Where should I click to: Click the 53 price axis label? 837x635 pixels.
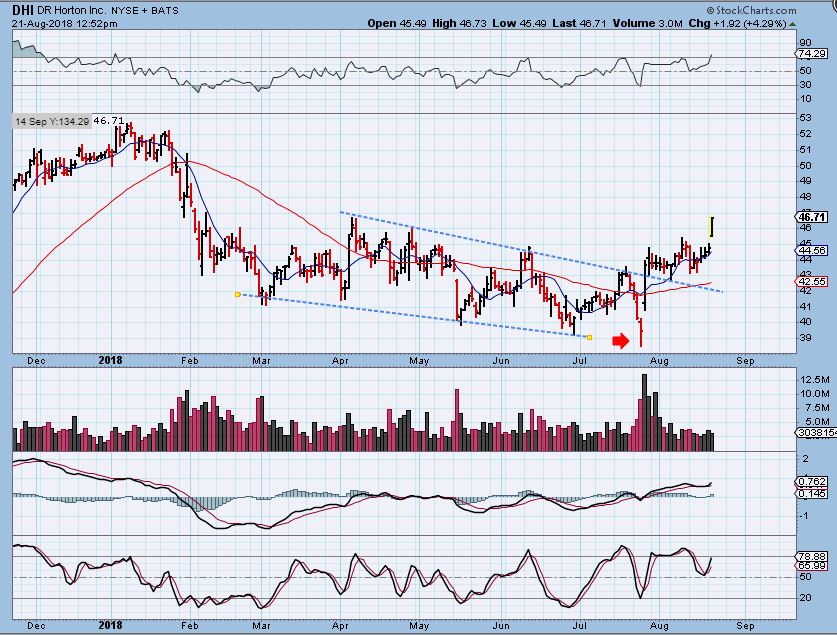click(x=806, y=118)
